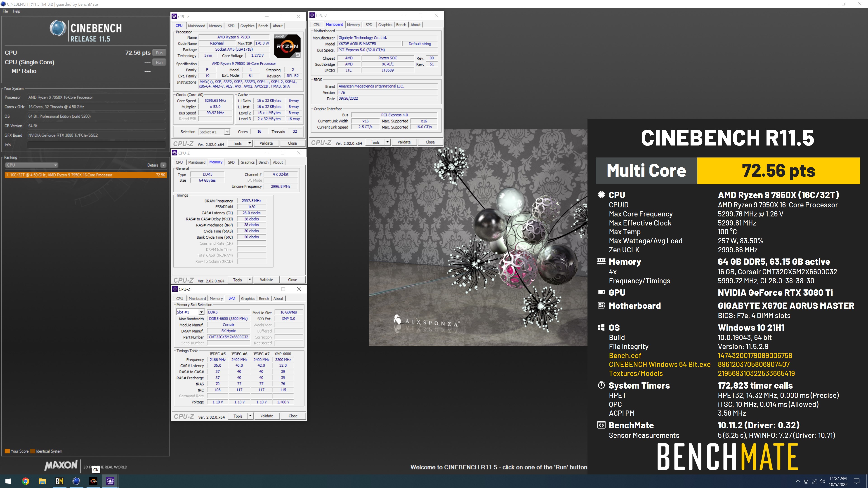This screenshot has width=868, height=488.
Task: Open the Slot #1 memory slot dropdown
Action: [190, 312]
